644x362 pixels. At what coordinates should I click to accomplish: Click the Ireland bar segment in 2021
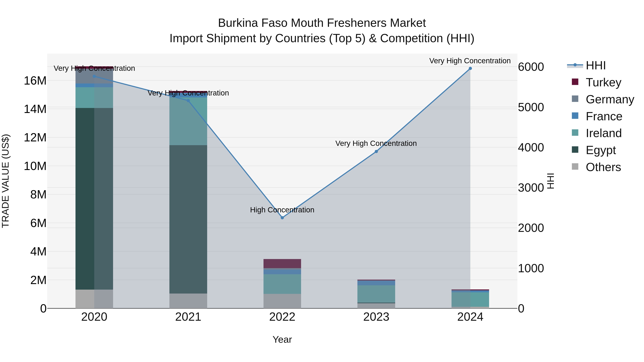pos(188,121)
